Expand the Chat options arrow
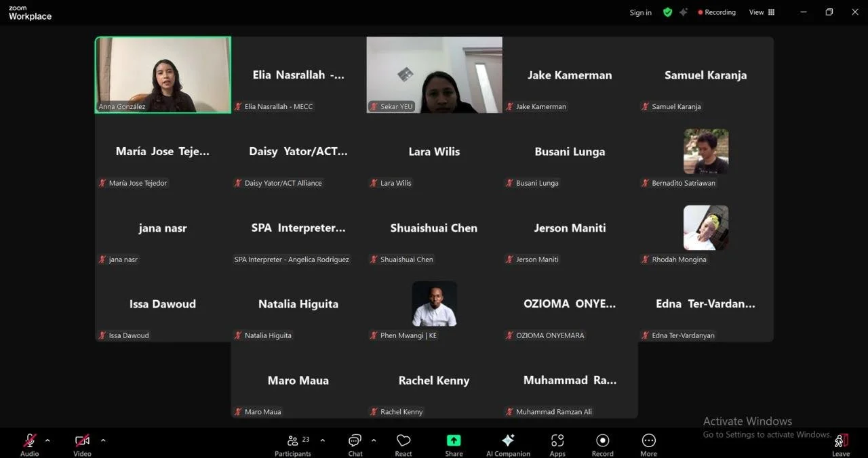Screen dimensions: 868x458 point(374,440)
